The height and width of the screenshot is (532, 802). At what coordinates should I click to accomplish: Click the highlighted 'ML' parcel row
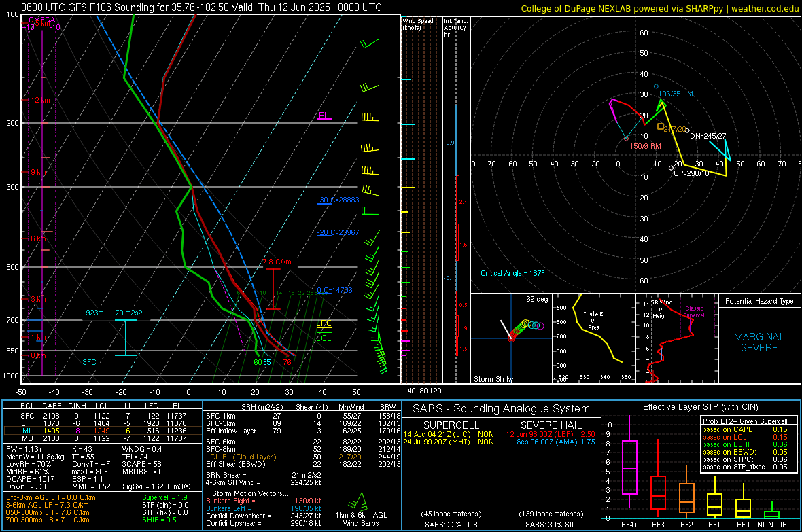[103, 431]
